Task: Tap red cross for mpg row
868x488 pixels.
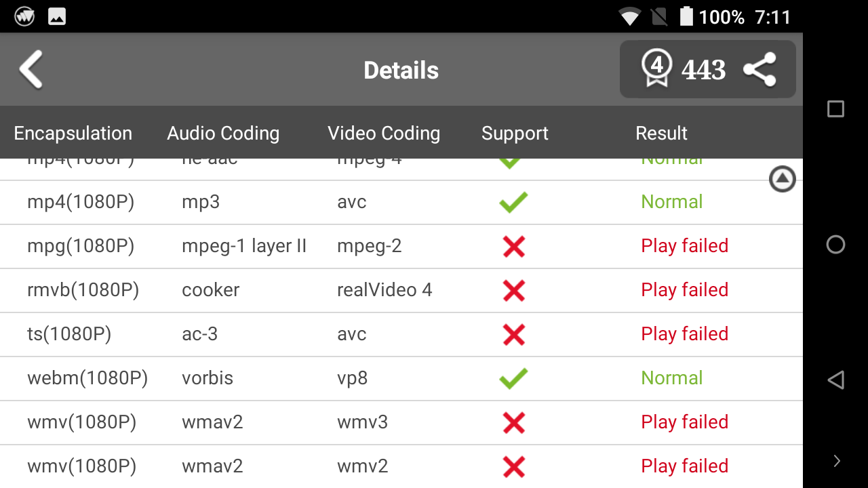Action: click(514, 246)
